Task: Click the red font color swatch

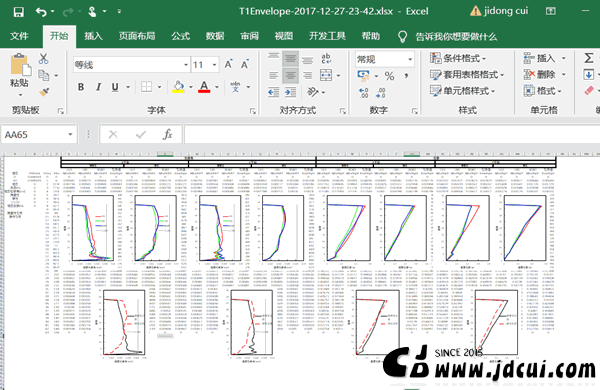Action: [x=204, y=87]
